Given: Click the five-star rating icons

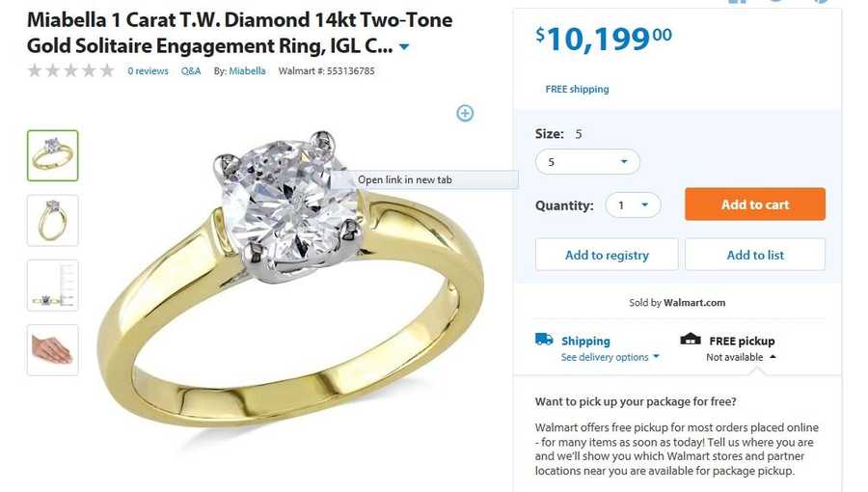Looking at the screenshot, I should pyautogui.click(x=70, y=70).
